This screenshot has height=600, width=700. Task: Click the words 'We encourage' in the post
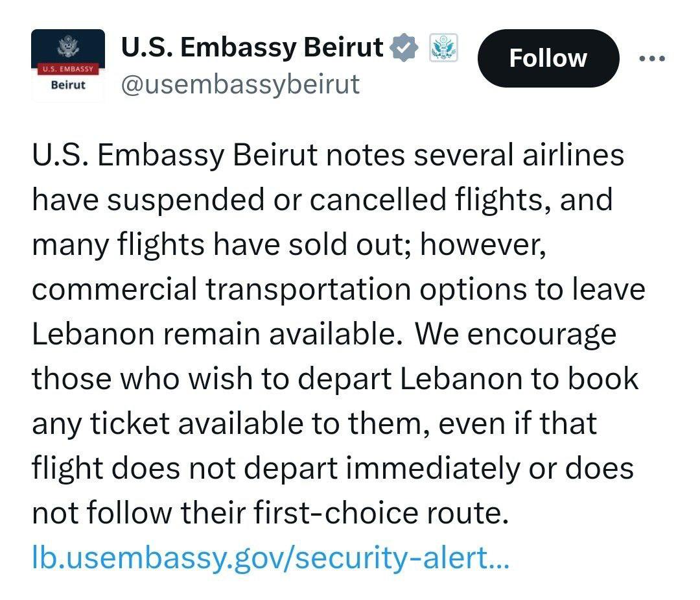click(515, 335)
